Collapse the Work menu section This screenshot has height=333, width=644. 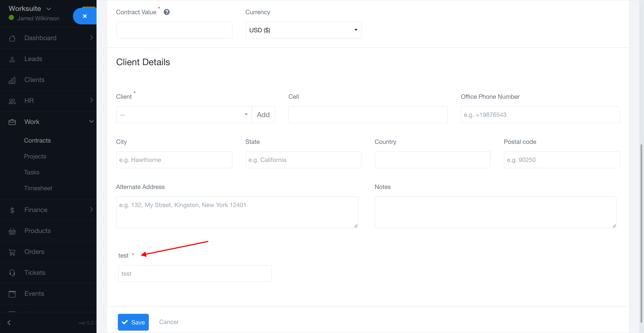tap(92, 122)
